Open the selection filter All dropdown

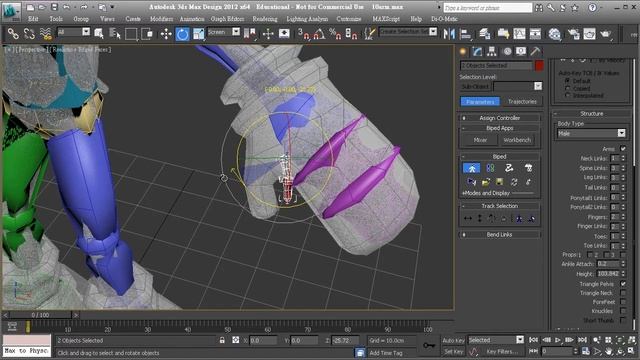[74, 32]
